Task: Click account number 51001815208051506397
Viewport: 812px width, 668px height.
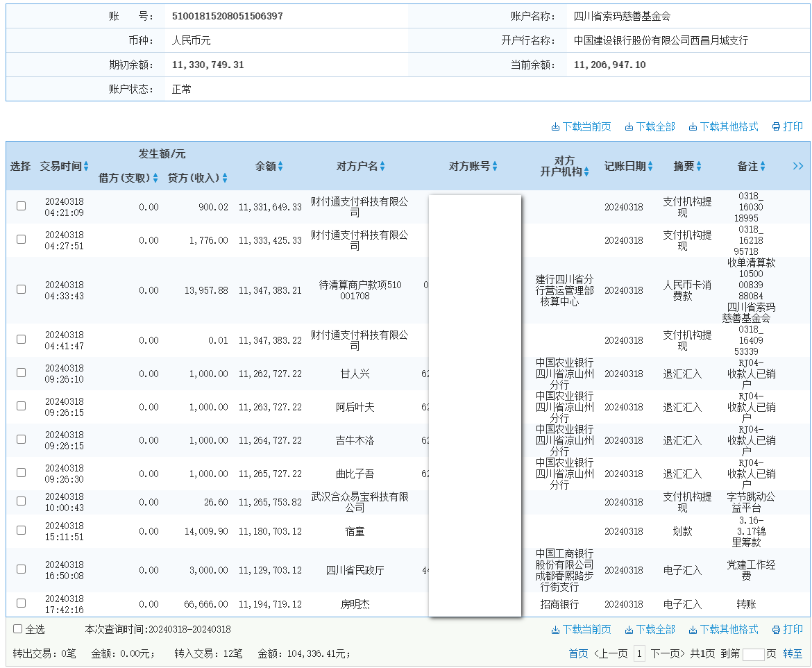Action: (228, 16)
